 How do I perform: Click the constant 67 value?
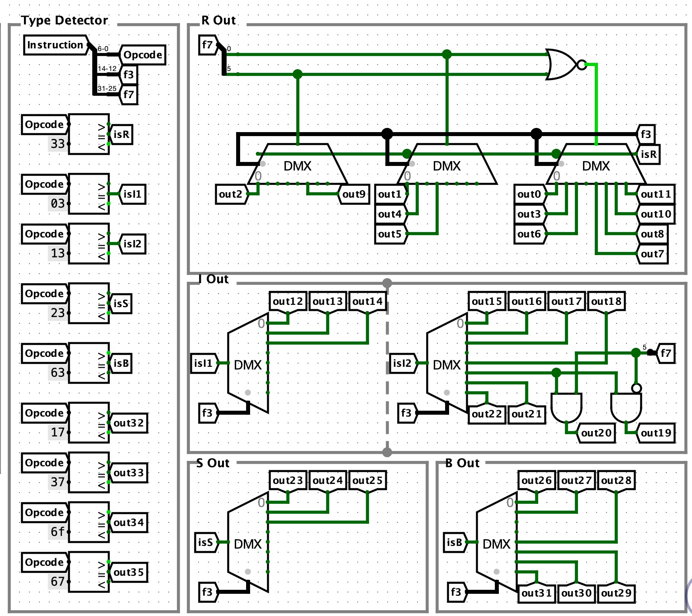58,582
